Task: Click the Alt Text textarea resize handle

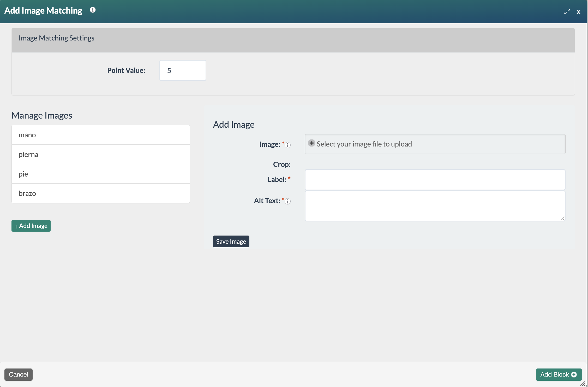Action: (x=562, y=219)
